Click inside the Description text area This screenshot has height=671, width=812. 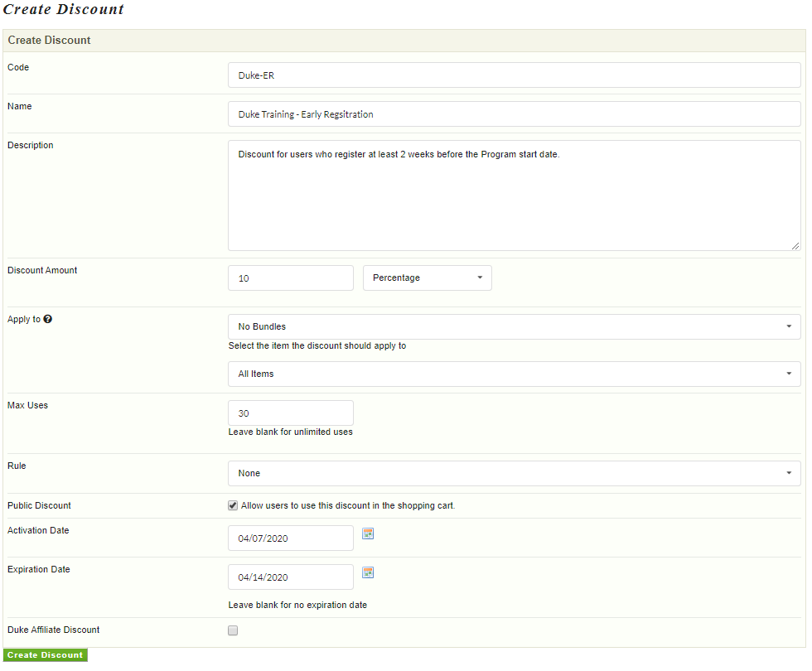[x=515, y=196]
